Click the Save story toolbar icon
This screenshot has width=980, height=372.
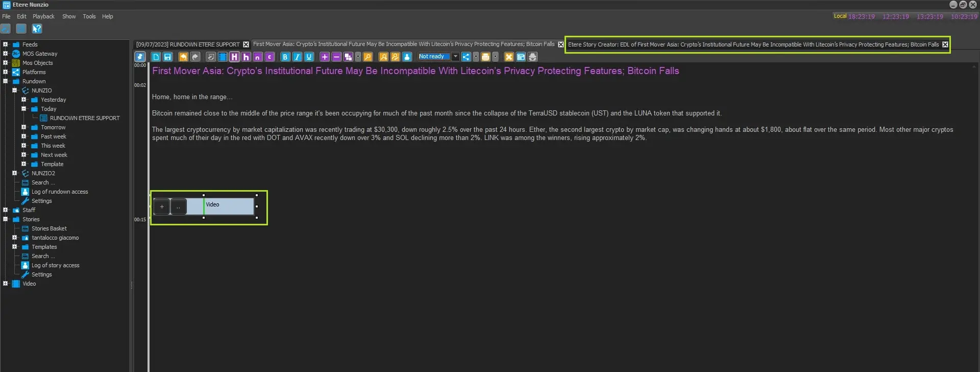click(x=167, y=57)
